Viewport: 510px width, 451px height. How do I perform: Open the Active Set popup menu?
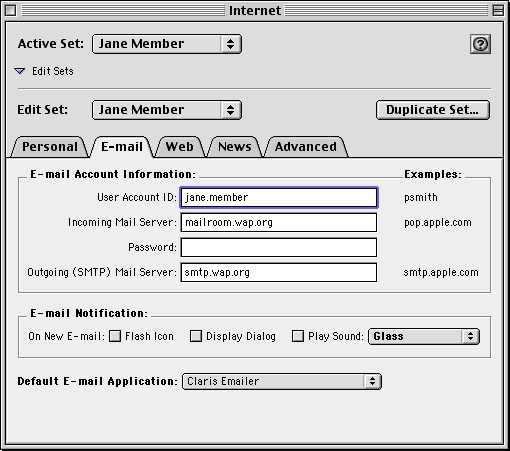[x=167, y=44]
